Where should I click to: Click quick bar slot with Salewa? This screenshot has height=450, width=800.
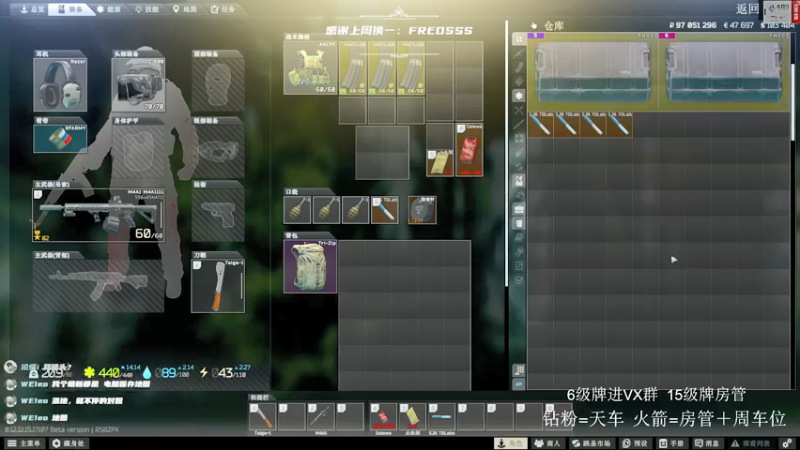[x=384, y=416]
